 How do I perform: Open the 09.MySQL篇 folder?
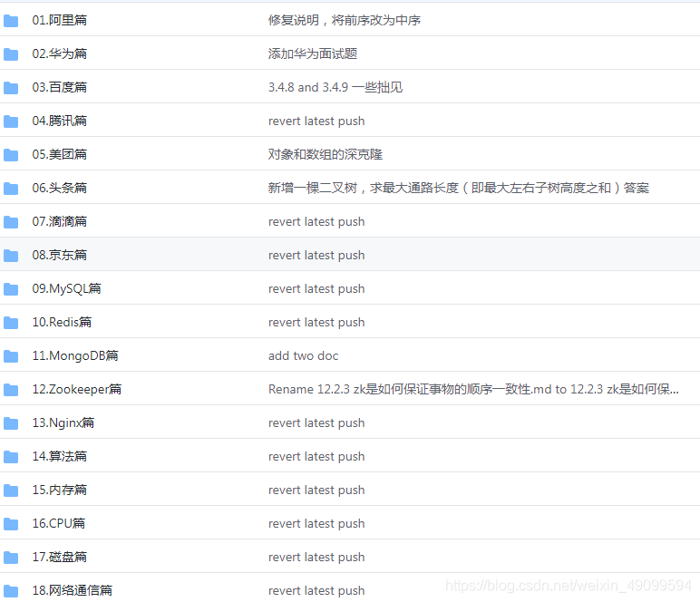click(66, 288)
